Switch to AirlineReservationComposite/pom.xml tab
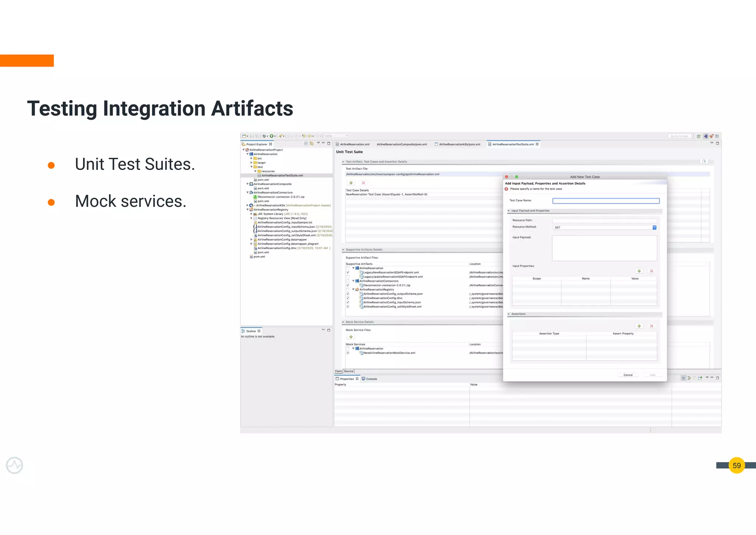Screen dimensions: 756x535 (402, 144)
